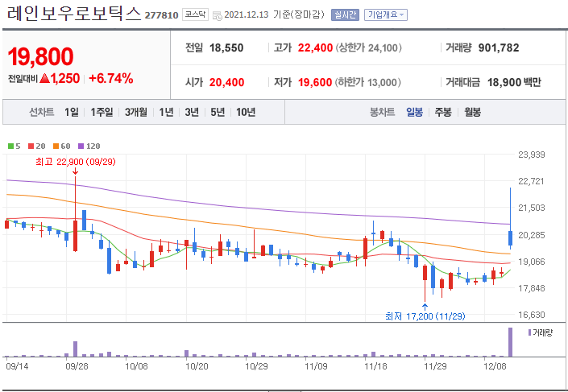Click the calendar icon beside the date
Viewport: 568px width, 392px height.
tap(218, 15)
